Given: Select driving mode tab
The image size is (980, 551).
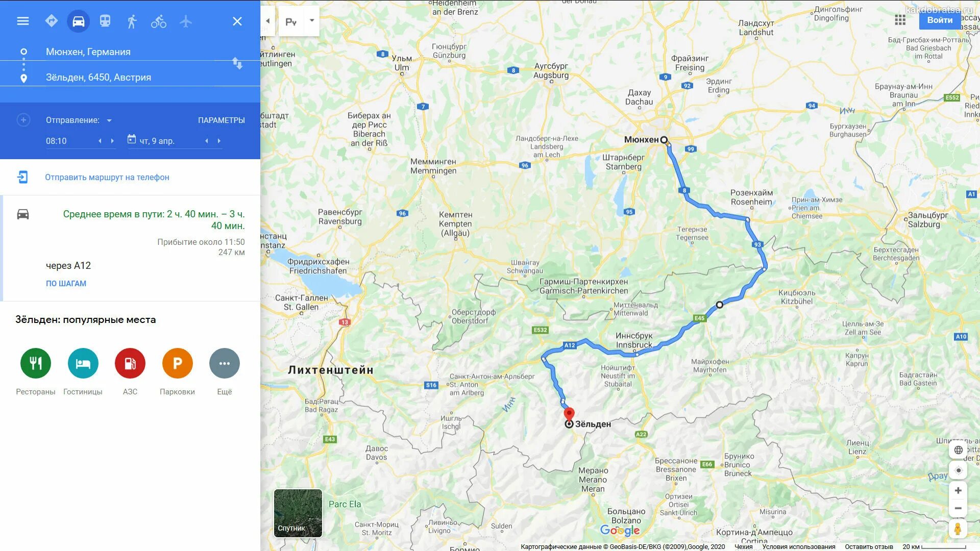Looking at the screenshot, I should click(x=79, y=21).
